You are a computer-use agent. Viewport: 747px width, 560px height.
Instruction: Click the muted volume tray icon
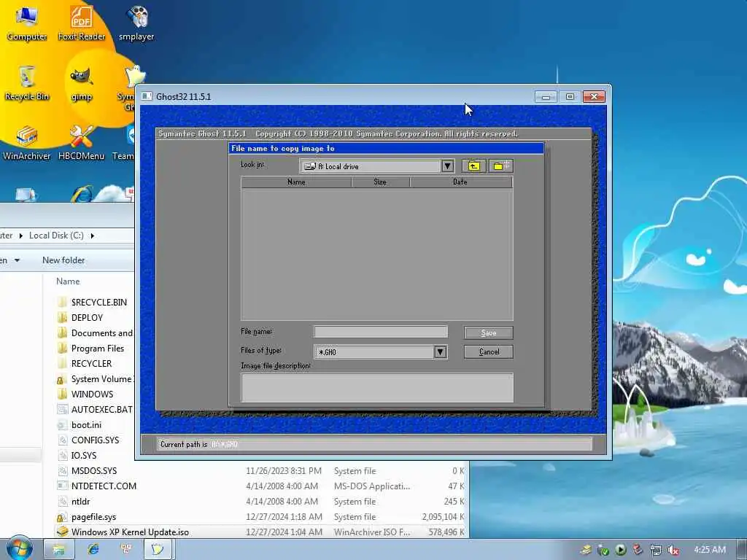coord(673,550)
